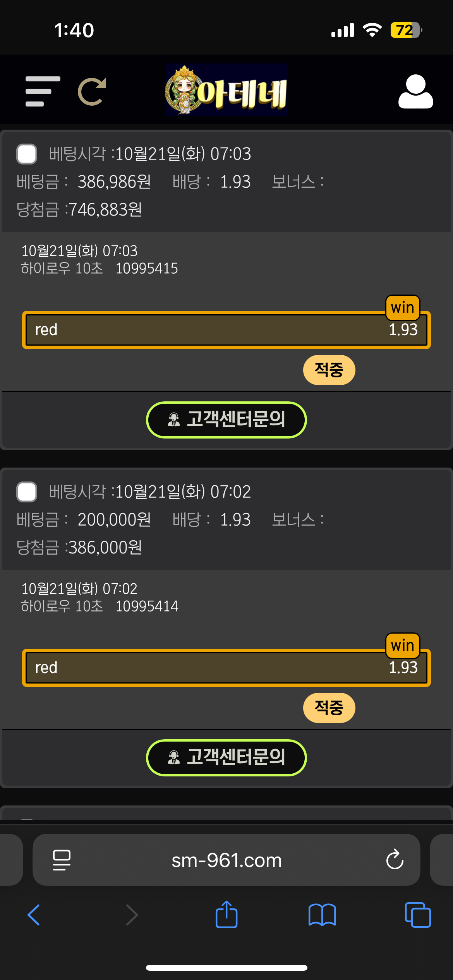The image size is (453, 980).
Task: Tap the Safari share icon
Action: pyautogui.click(x=226, y=915)
